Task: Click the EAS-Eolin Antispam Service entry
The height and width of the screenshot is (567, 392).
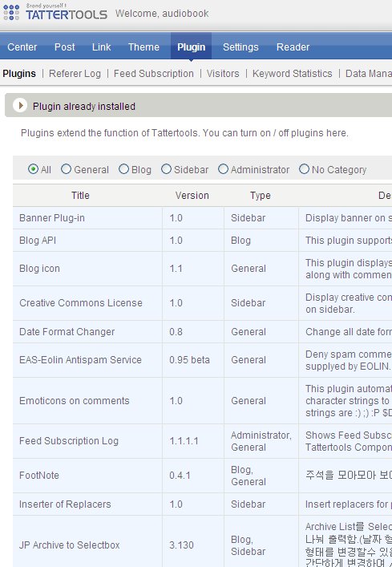Action: [x=80, y=360]
